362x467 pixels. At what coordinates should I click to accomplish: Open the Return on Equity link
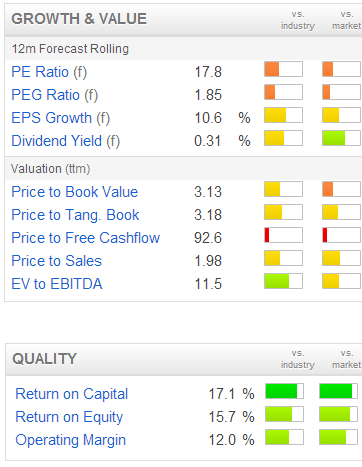69,417
